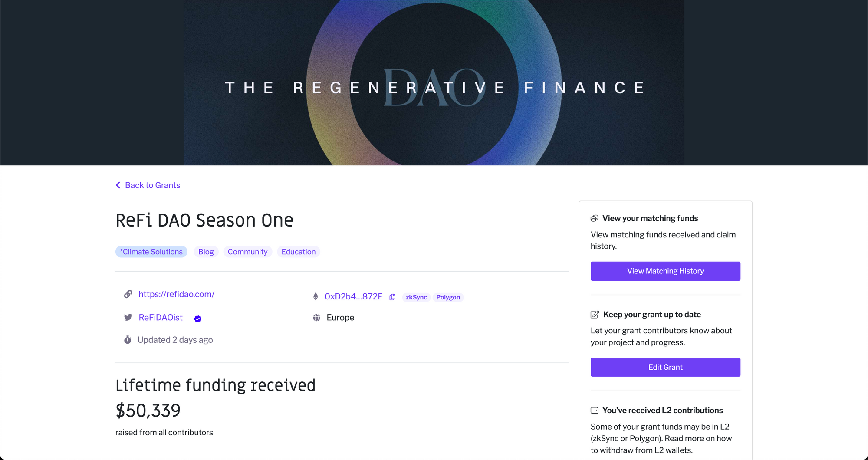Click the Twitter bird icon
Viewport: 868px width, 460px height.
[128, 317]
